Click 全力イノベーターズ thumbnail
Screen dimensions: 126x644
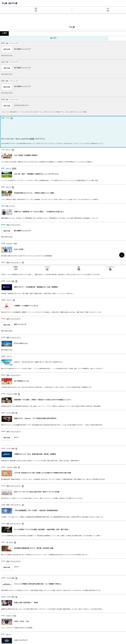click(7, 492)
